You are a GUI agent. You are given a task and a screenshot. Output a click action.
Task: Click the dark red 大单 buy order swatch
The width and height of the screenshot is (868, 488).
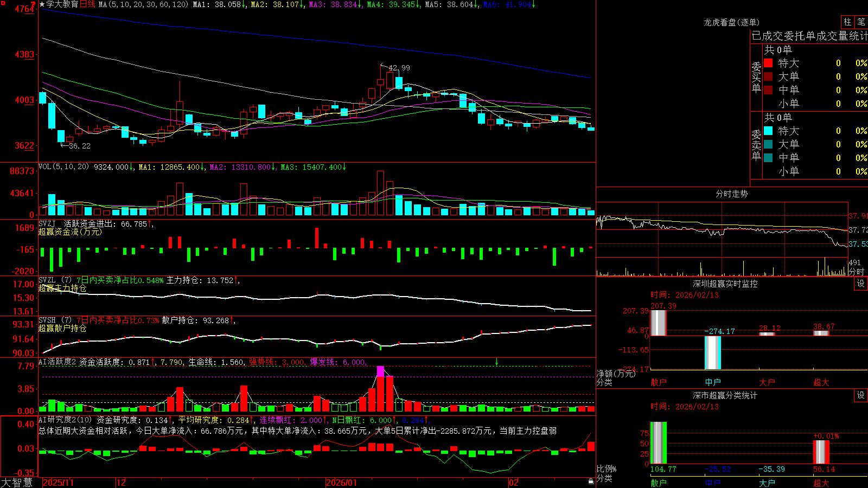coord(768,76)
